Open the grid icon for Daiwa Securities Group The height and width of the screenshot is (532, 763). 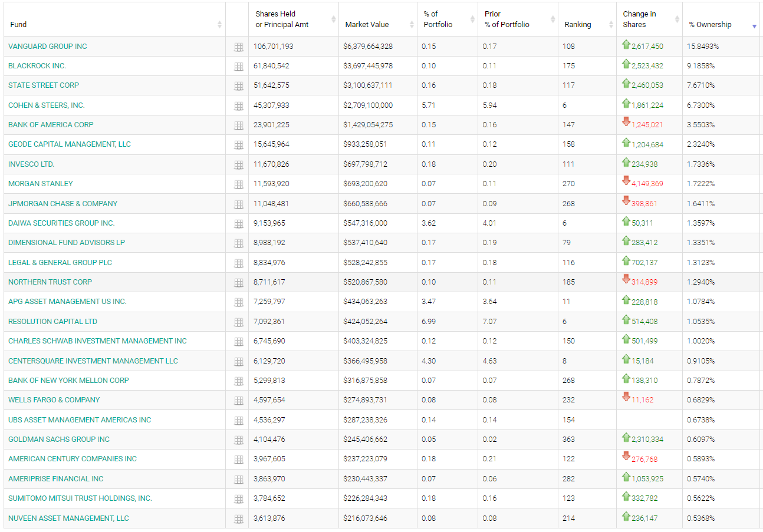point(239,224)
